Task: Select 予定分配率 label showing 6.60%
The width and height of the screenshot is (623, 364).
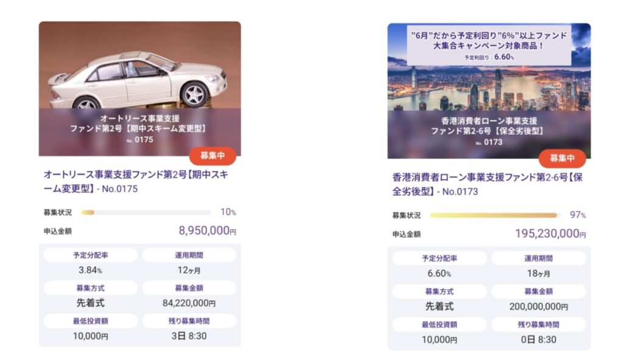Action: pos(439,258)
